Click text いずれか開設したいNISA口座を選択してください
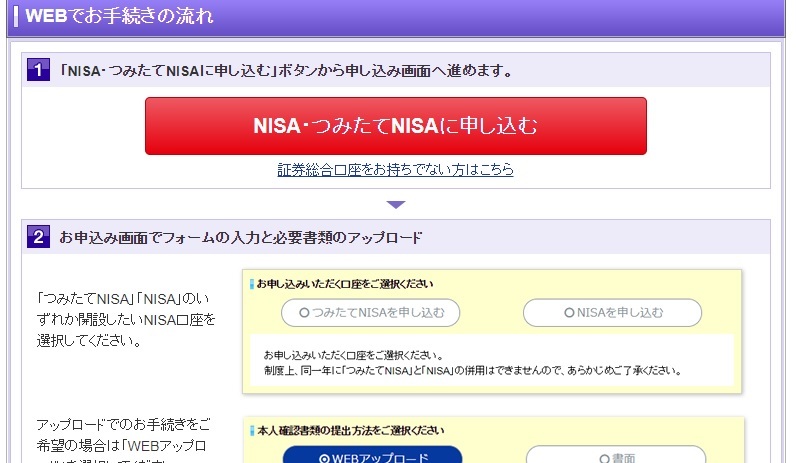The height and width of the screenshot is (463, 796). coord(126,319)
